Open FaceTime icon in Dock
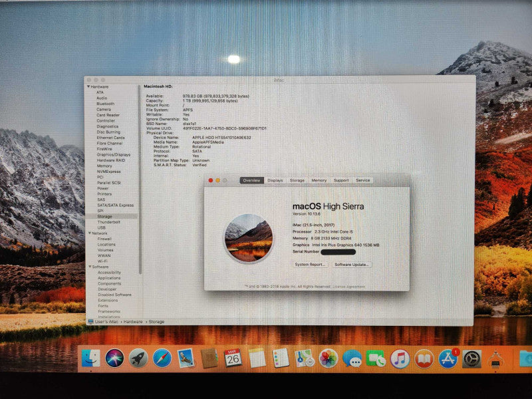 pyautogui.click(x=376, y=359)
